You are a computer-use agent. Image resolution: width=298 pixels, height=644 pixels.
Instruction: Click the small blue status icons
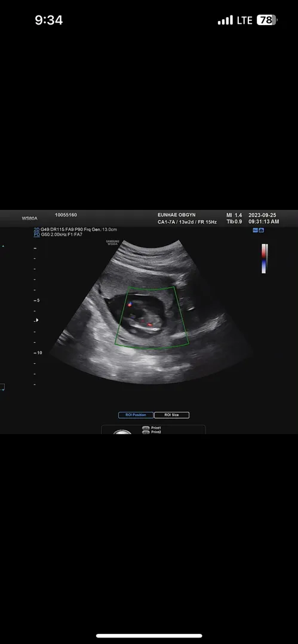click(259, 230)
